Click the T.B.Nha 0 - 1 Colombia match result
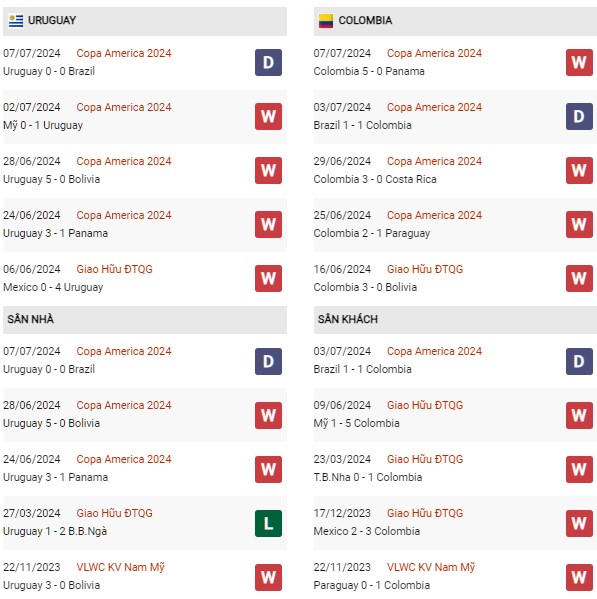This screenshot has height=599, width=597. pyautogui.click(x=368, y=477)
